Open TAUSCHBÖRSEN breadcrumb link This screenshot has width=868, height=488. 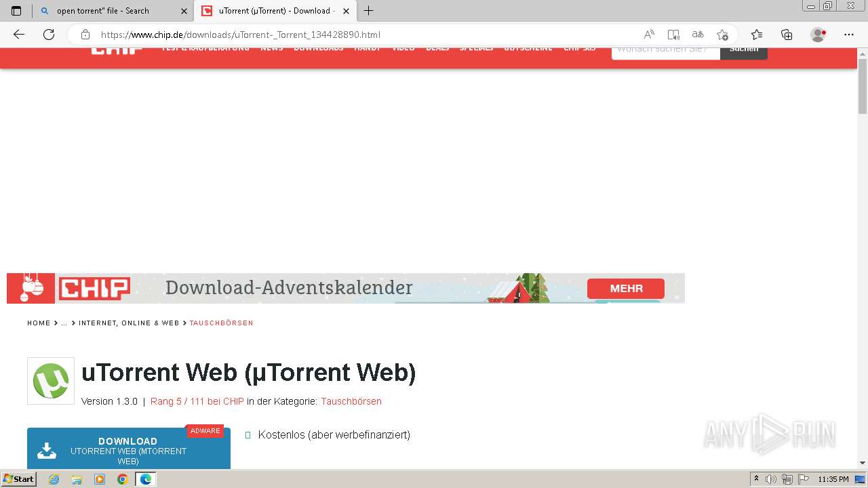(221, 323)
